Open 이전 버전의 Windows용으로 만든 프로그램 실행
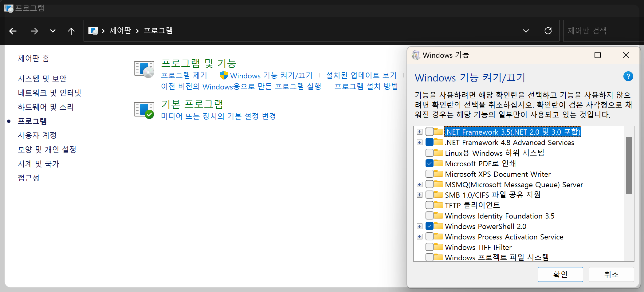This screenshot has width=644, height=292. [x=241, y=86]
